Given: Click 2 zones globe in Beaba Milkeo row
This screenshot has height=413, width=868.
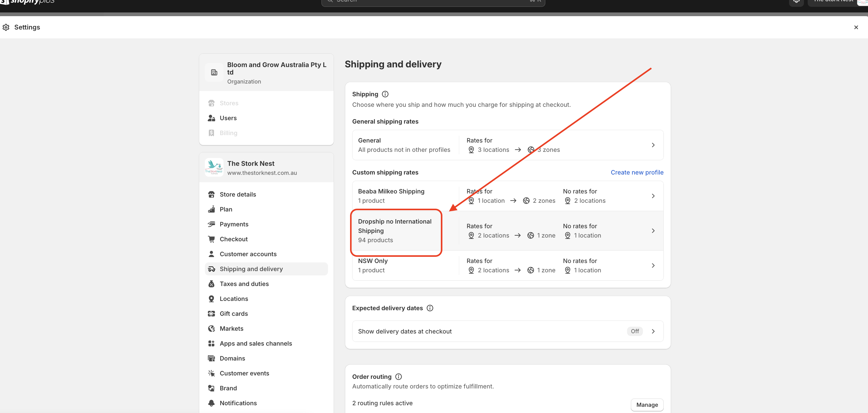Looking at the screenshot, I should click(x=526, y=201).
